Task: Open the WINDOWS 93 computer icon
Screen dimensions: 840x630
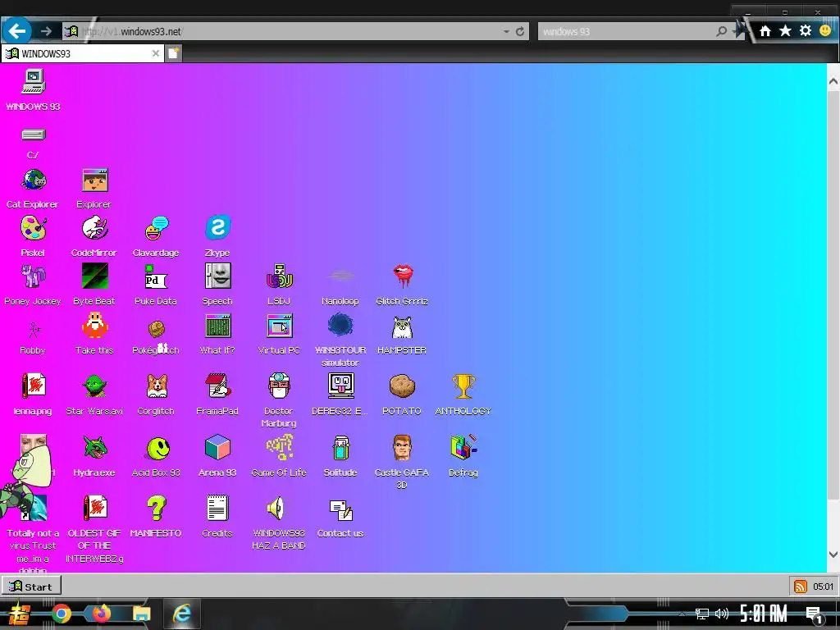Action: (33, 82)
